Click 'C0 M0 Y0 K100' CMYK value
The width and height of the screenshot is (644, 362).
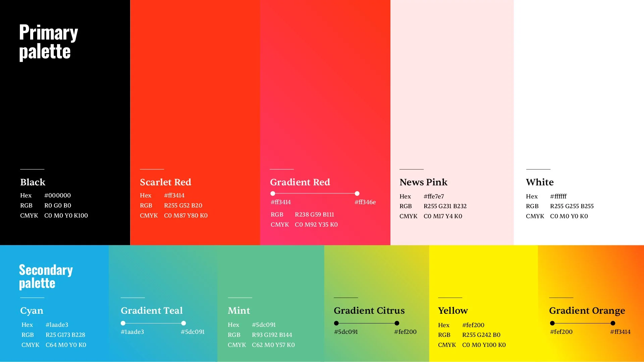[x=66, y=216]
